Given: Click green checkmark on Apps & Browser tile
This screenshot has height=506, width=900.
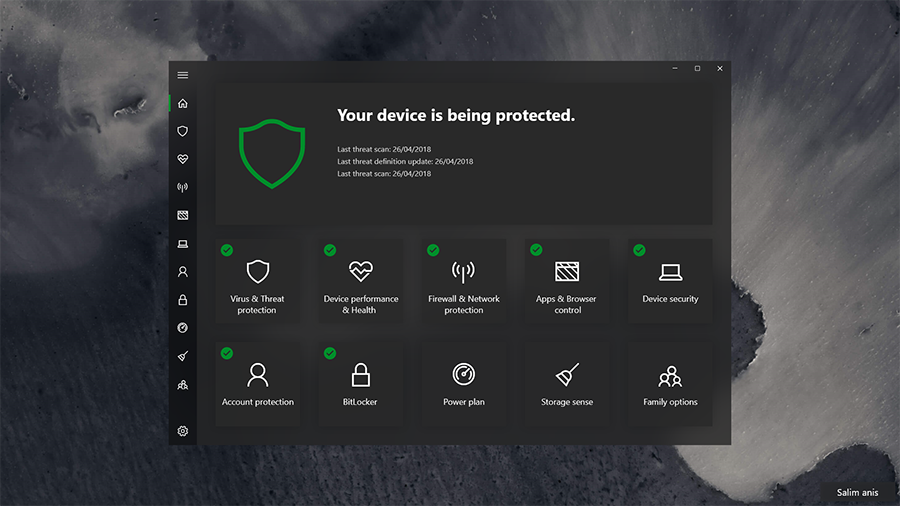Looking at the screenshot, I should point(536,250).
